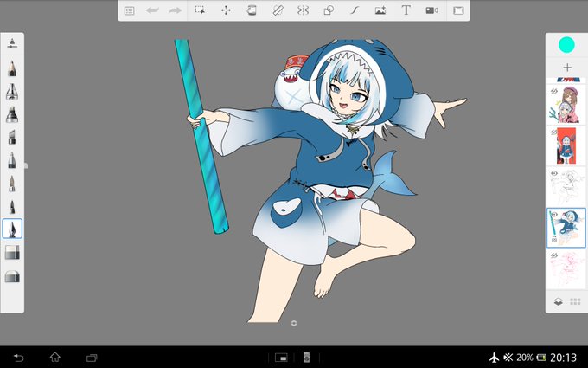Switch to full screen view icon
The height and width of the screenshot is (368, 588).
458,10
